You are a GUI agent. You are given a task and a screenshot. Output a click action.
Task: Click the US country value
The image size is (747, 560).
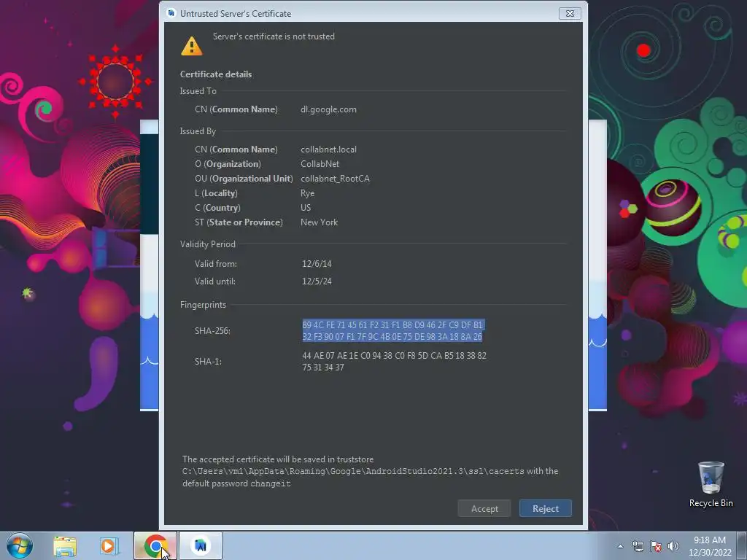coord(306,208)
